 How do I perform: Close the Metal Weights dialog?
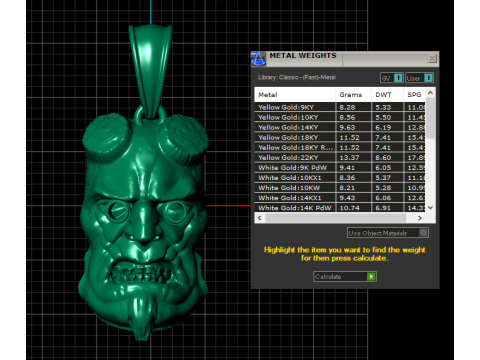(x=432, y=58)
